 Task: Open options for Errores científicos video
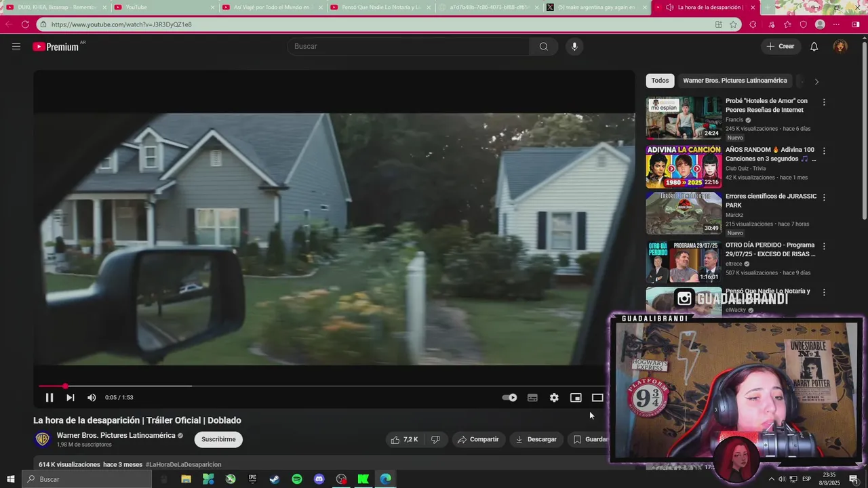pyautogui.click(x=824, y=197)
